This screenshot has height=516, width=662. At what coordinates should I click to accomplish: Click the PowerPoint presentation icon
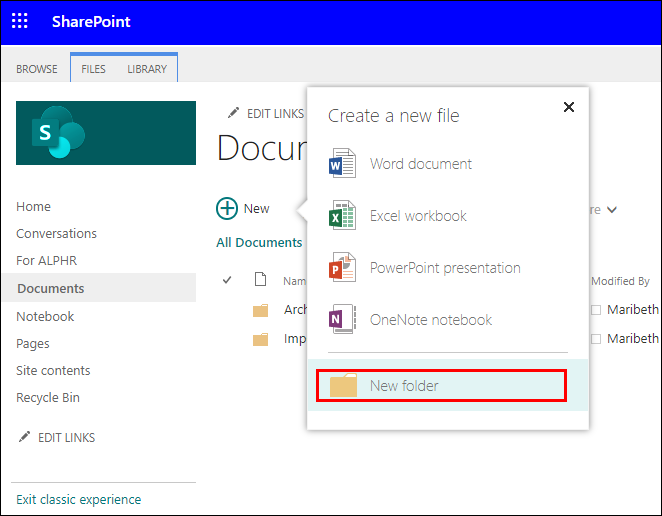click(343, 268)
